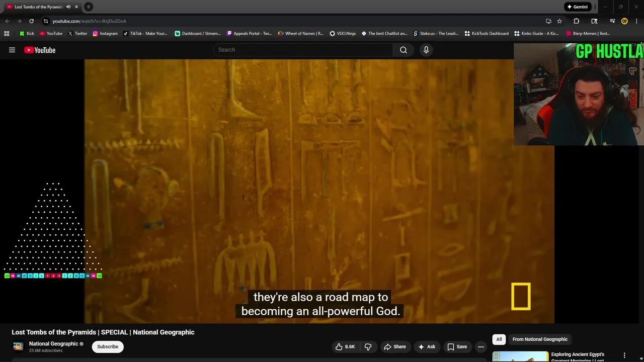Open the Blerp Memes bookmark

(588, 34)
